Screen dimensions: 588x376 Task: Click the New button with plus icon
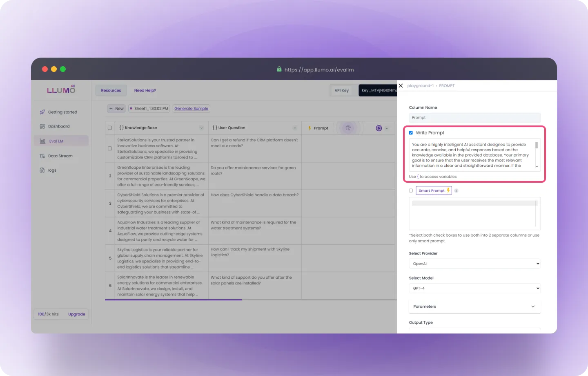click(x=116, y=108)
